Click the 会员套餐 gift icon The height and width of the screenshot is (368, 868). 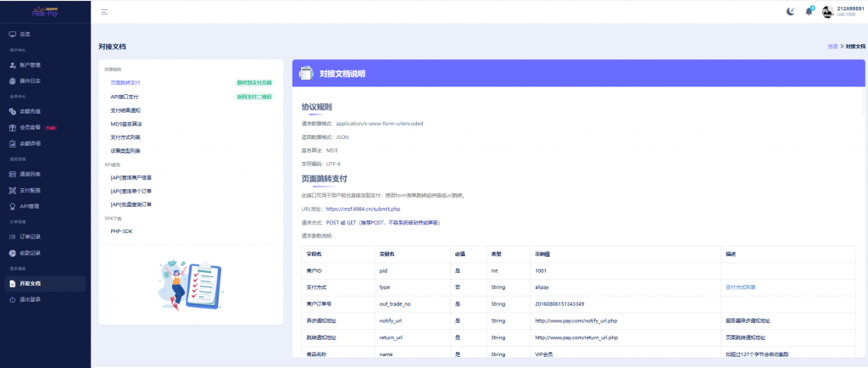tap(13, 128)
